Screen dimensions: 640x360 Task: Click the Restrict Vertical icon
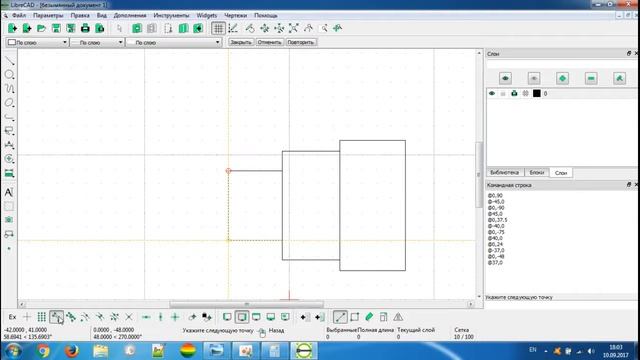coord(160,317)
